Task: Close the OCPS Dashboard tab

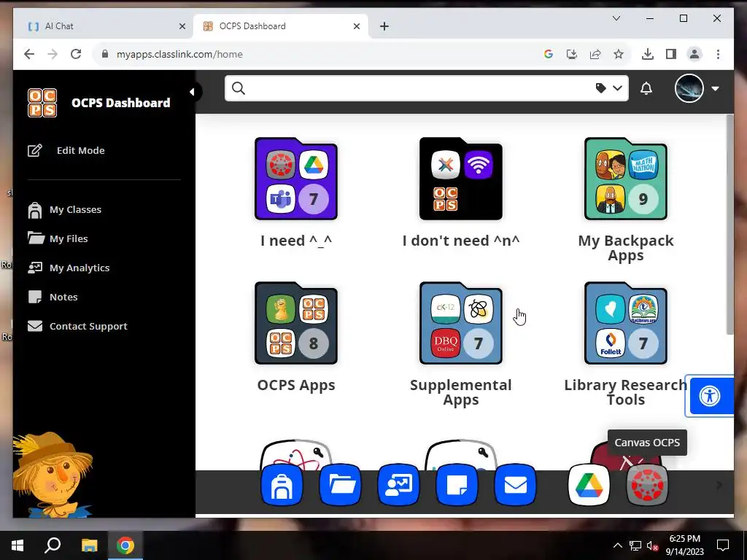Action: tap(356, 26)
